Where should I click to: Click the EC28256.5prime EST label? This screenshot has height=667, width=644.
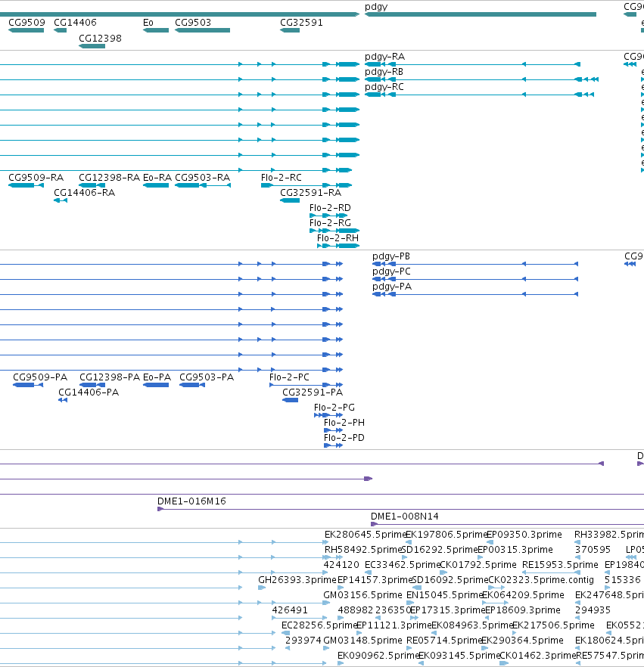tap(319, 625)
